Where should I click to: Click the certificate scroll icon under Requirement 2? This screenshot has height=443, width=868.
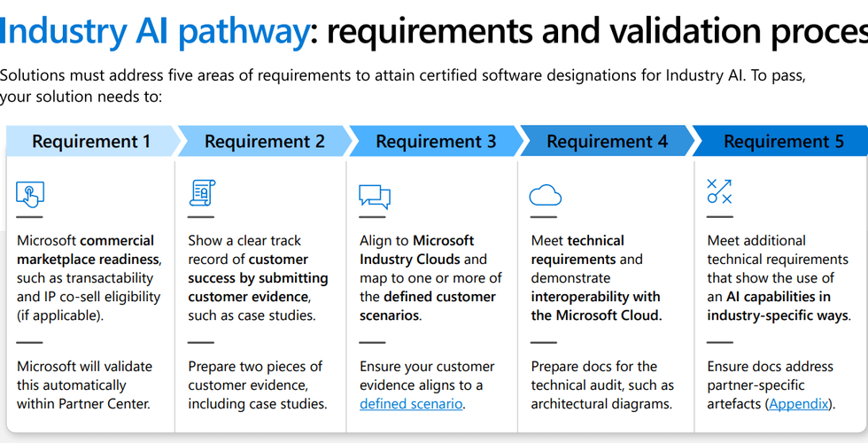point(202,193)
